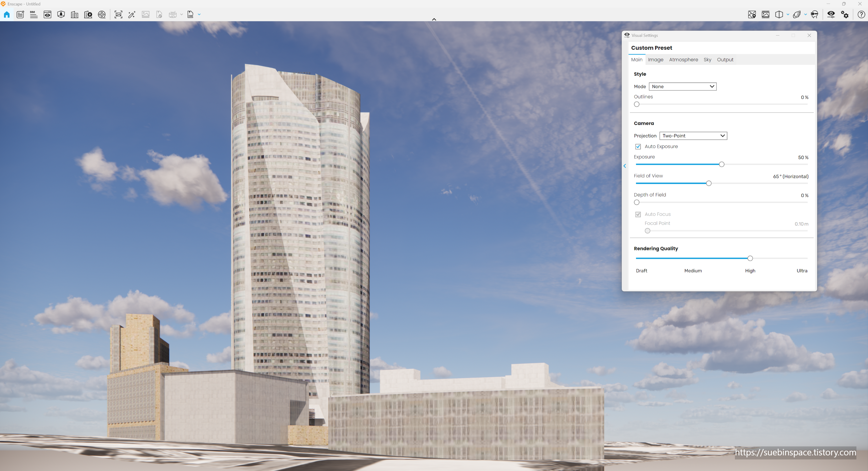Uncheck the Auto Exposure checkbox

point(638,147)
